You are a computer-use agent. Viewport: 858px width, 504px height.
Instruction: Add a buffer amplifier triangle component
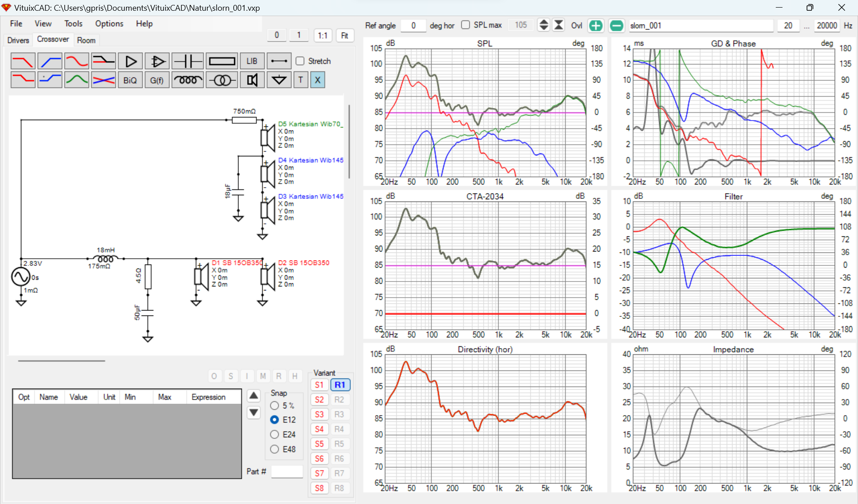[x=130, y=61]
